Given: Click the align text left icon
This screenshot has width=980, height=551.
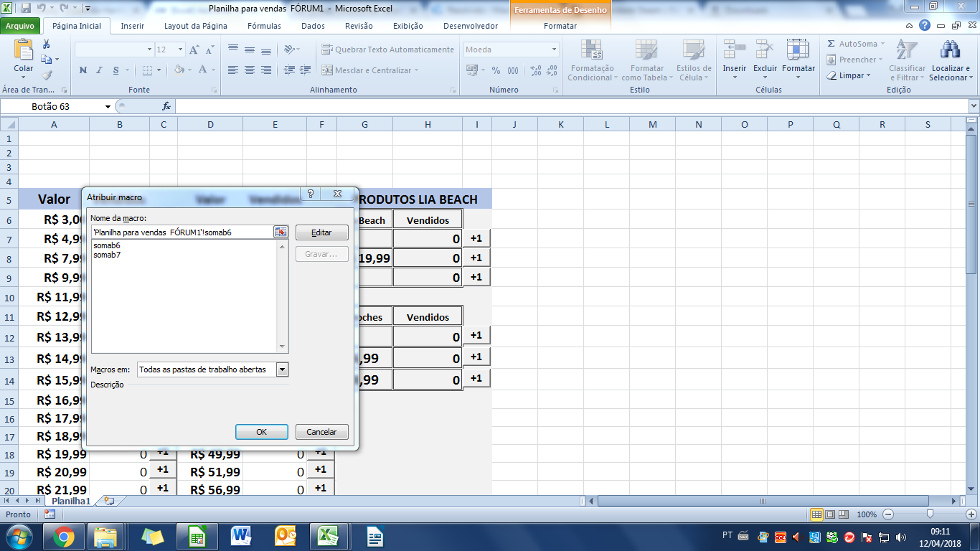Looking at the screenshot, I should (233, 70).
